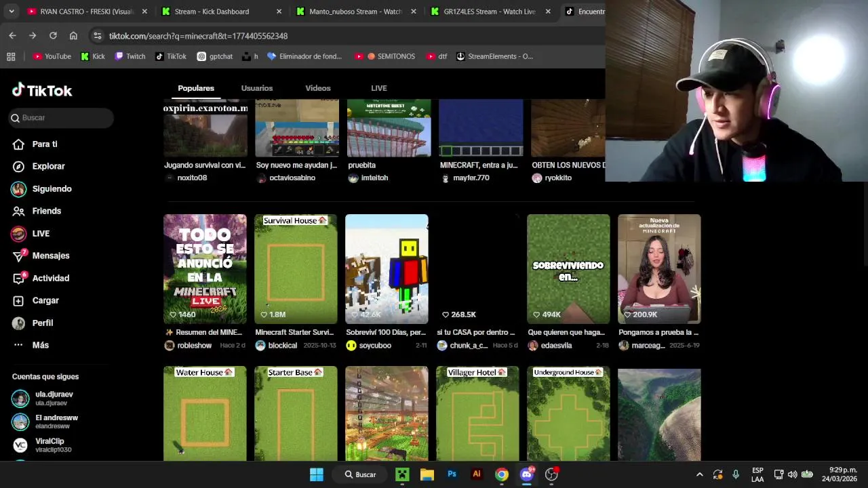The image size is (868, 488).
Task: Open Discord from taskbar
Action: 526,474
